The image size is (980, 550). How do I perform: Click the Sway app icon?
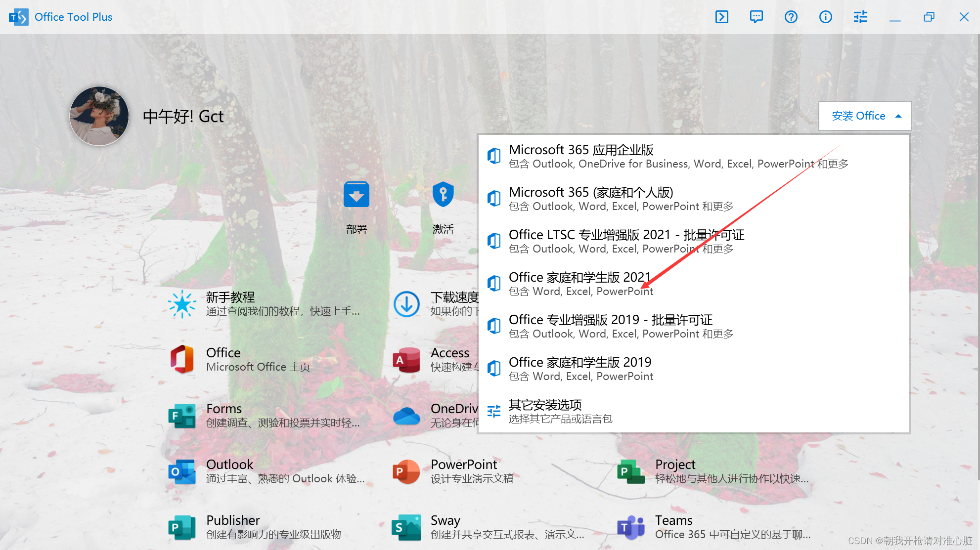406,527
